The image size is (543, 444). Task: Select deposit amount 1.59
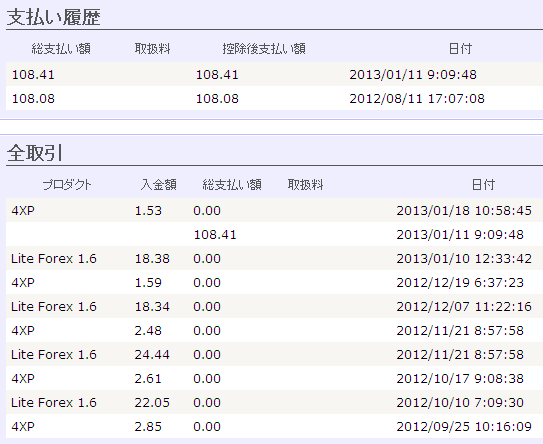(148, 283)
